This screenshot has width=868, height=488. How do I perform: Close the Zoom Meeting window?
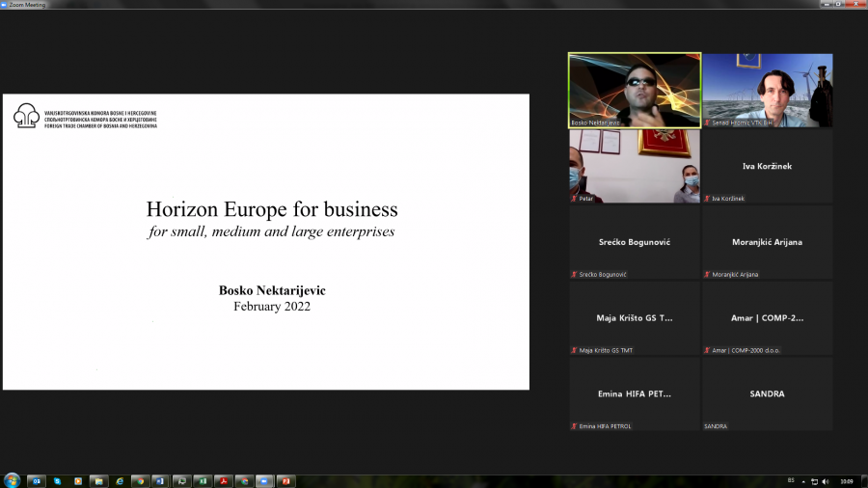[x=855, y=4]
